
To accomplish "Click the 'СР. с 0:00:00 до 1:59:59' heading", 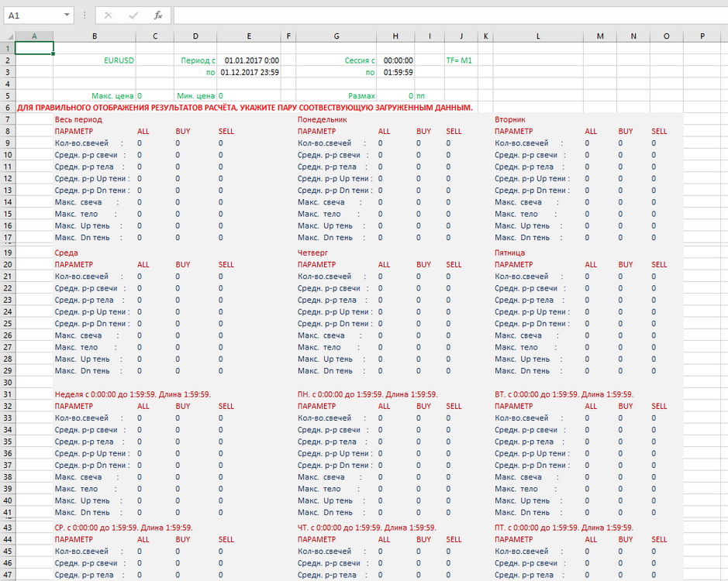I will 123,528.
